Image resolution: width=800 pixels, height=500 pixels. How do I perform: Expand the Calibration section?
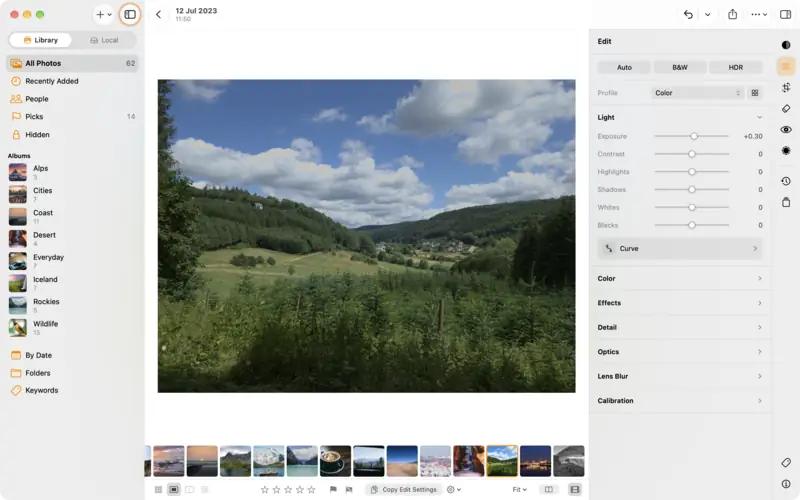pyautogui.click(x=680, y=401)
